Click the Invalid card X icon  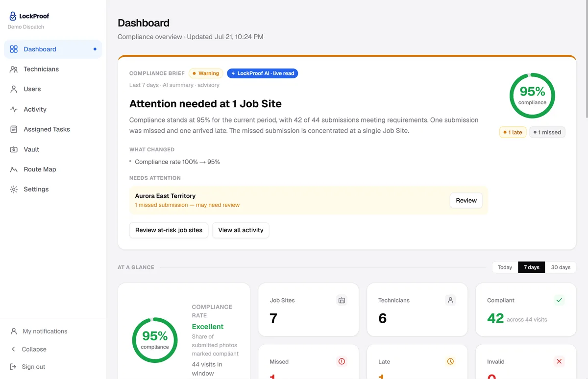tap(559, 361)
